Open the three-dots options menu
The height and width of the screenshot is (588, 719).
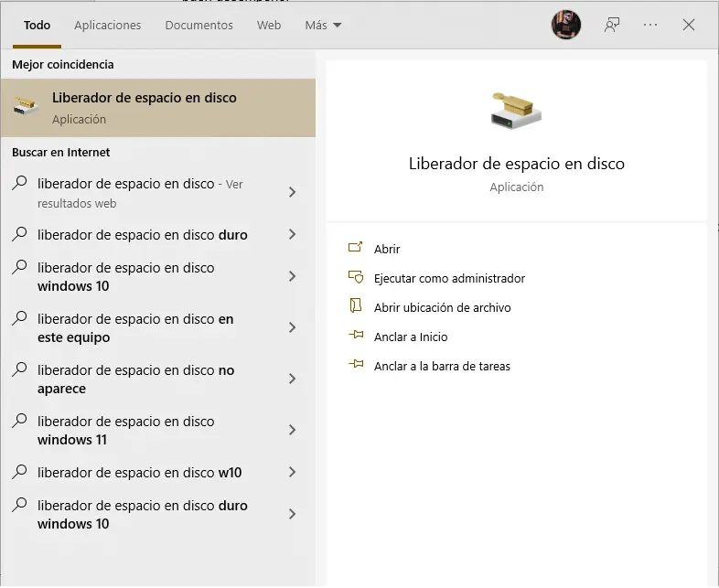click(x=650, y=25)
